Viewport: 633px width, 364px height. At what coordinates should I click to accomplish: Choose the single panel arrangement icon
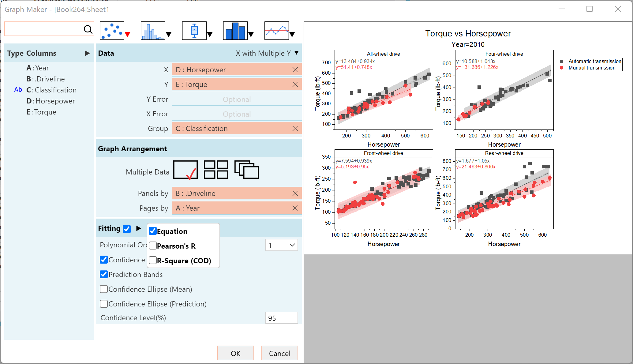(x=185, y=170)
